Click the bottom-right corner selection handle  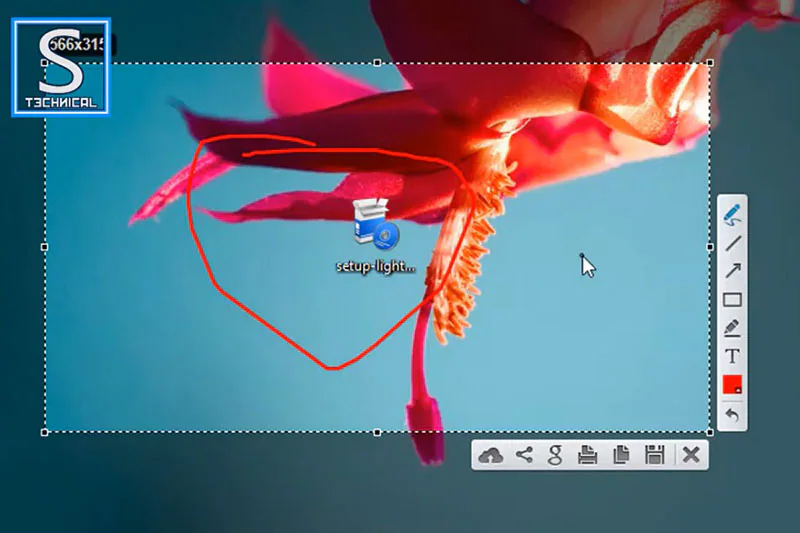(710, 433)
